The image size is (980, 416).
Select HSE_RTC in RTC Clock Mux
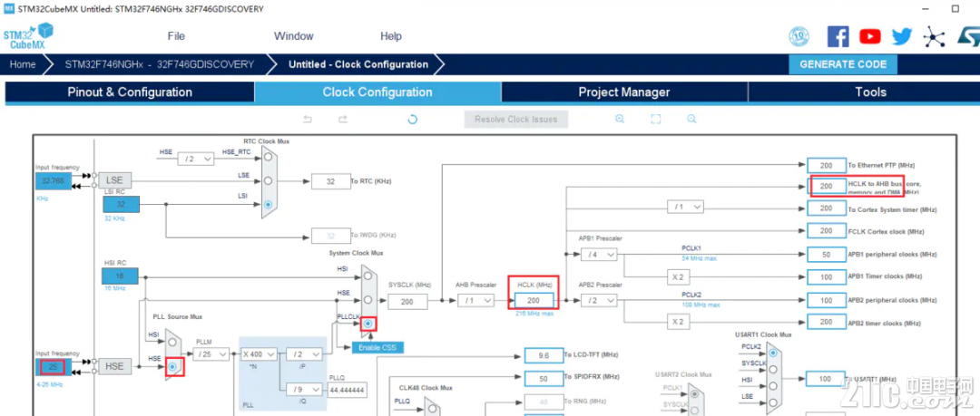(x=268, y=158)
